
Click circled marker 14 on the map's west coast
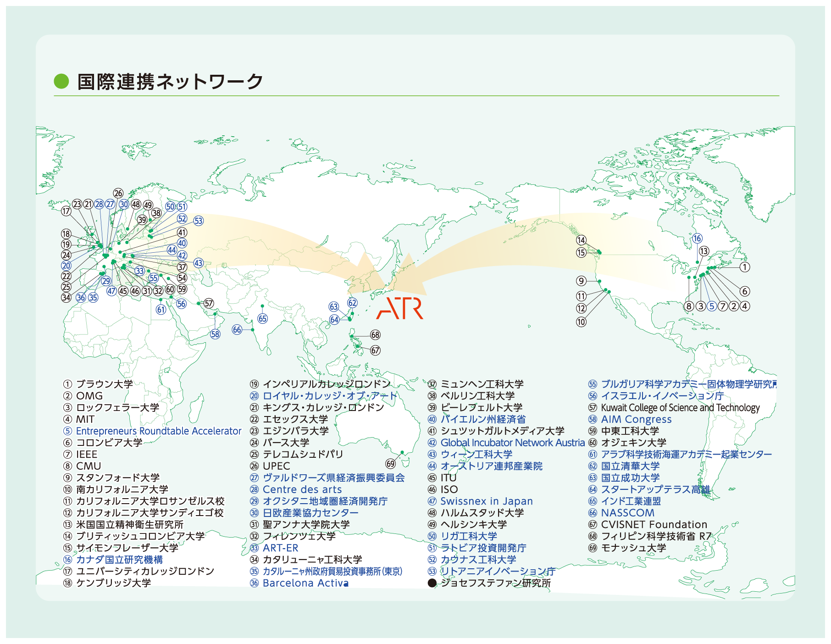pyautogui.click(x=581, y=240)
